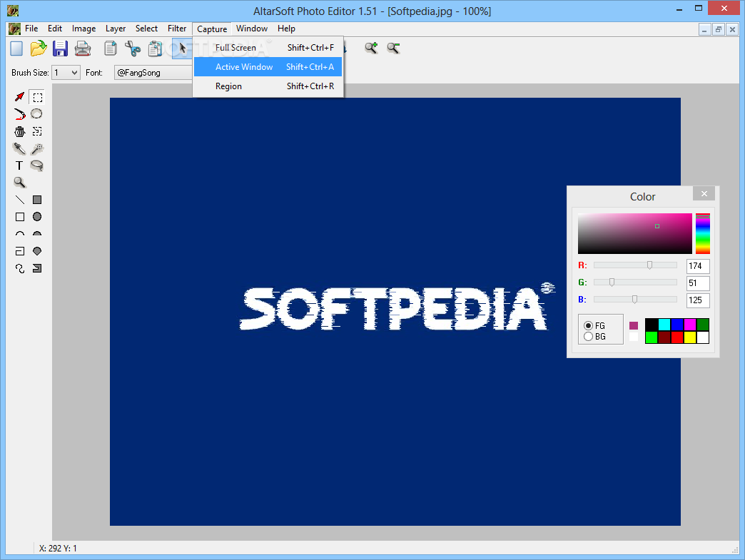
Task: Choose Active Window capture option
Action: point(268,67)
